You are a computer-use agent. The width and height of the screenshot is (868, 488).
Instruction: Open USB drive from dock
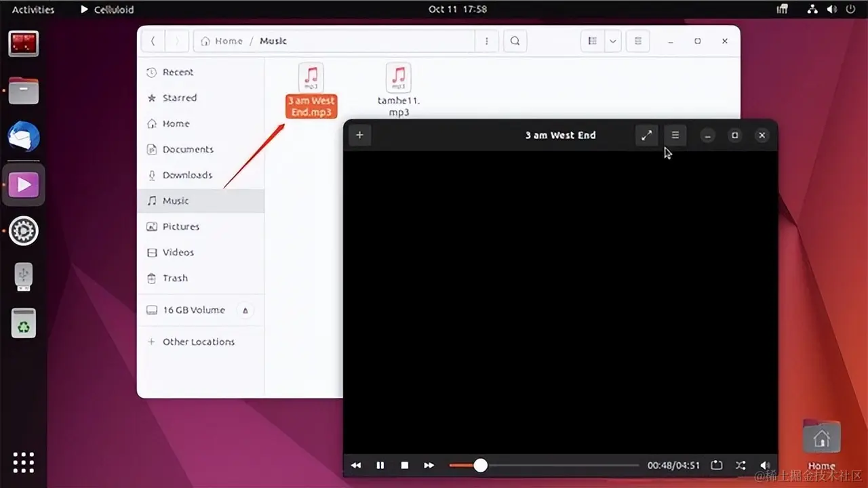click(24, 277)
